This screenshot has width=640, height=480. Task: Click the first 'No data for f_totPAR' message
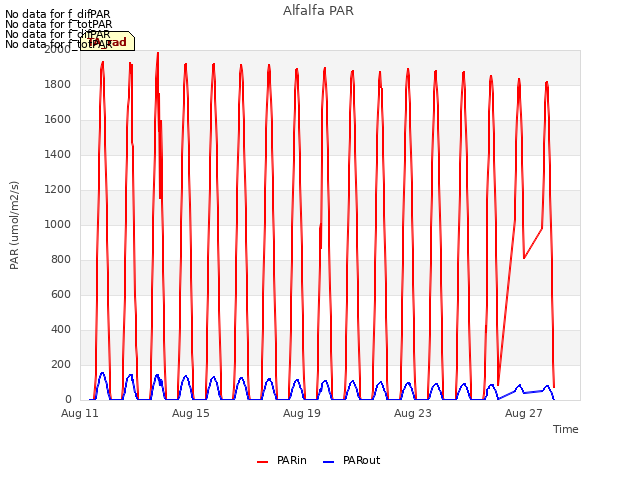point(58,24)
